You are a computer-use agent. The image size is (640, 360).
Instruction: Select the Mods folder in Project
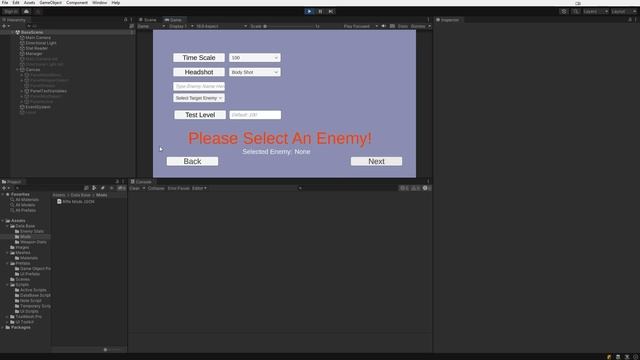pos(25,237)
